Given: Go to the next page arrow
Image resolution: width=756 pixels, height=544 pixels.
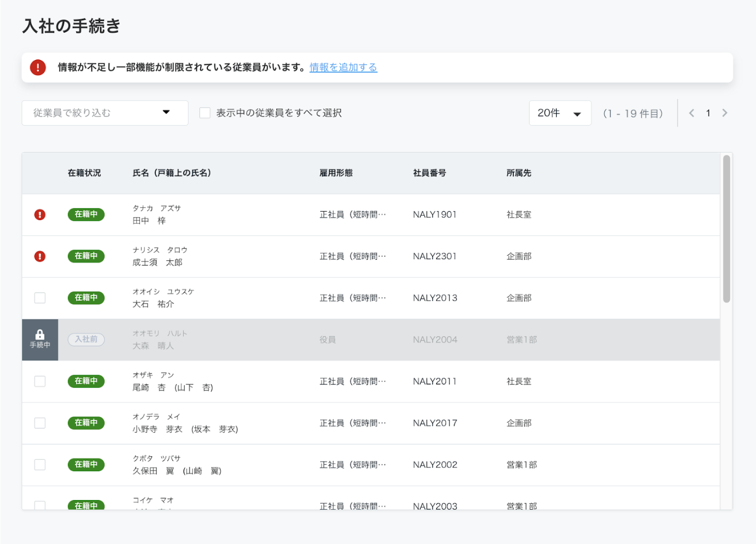Looking at the screenshot, I should click(724, 113).
